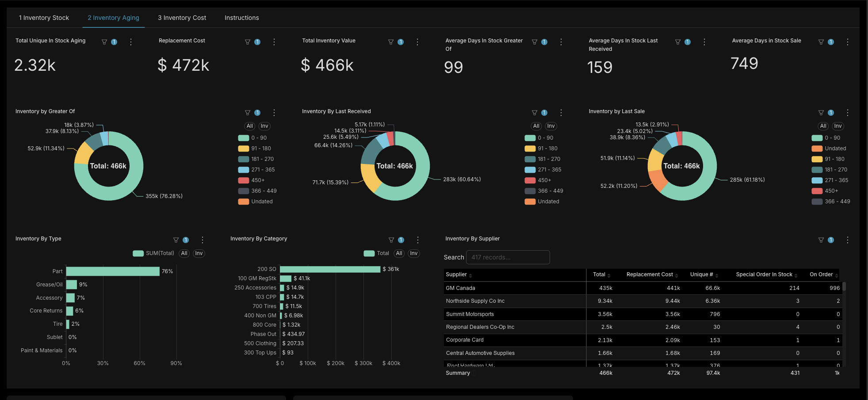Open kebab menu on Inventory By Category chart

point(418,240)
